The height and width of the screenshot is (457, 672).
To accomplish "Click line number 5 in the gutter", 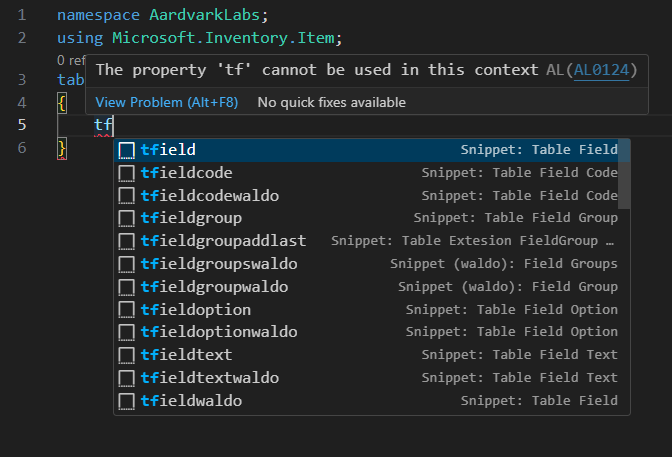I will pos(22,125).
